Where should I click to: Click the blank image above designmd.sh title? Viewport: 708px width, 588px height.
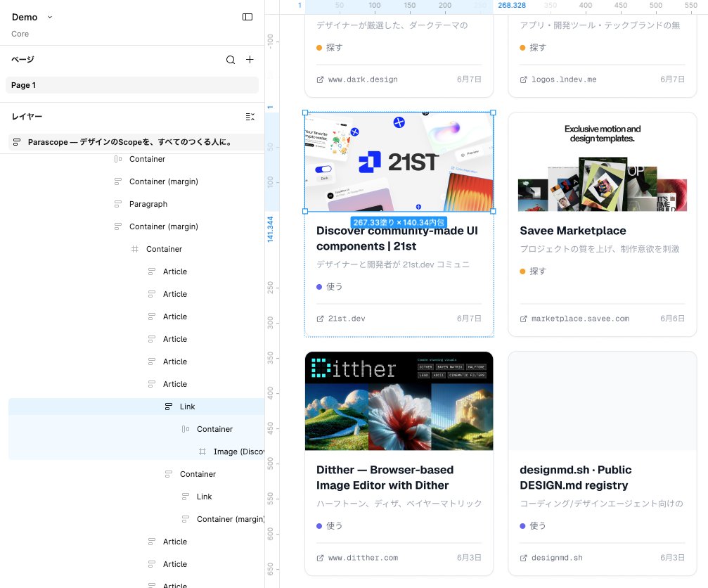click(603, 401)
